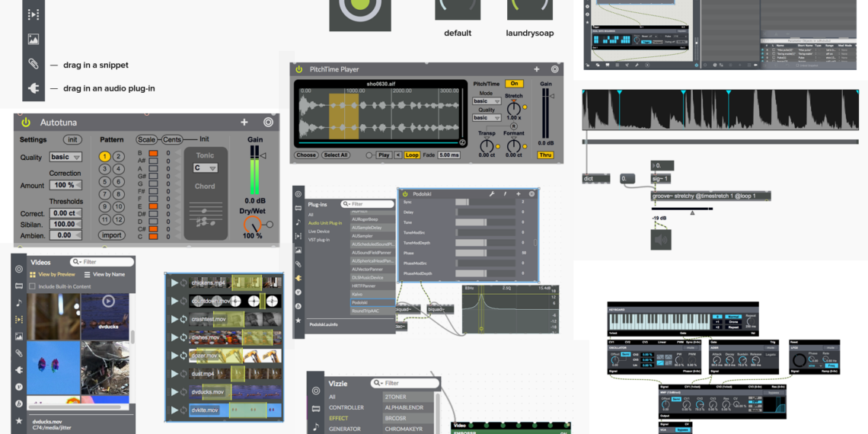Viewport: 868px width, 434px height.
Task: Select EFFECT category in Vizzie browser
Action: pos(339,418)
